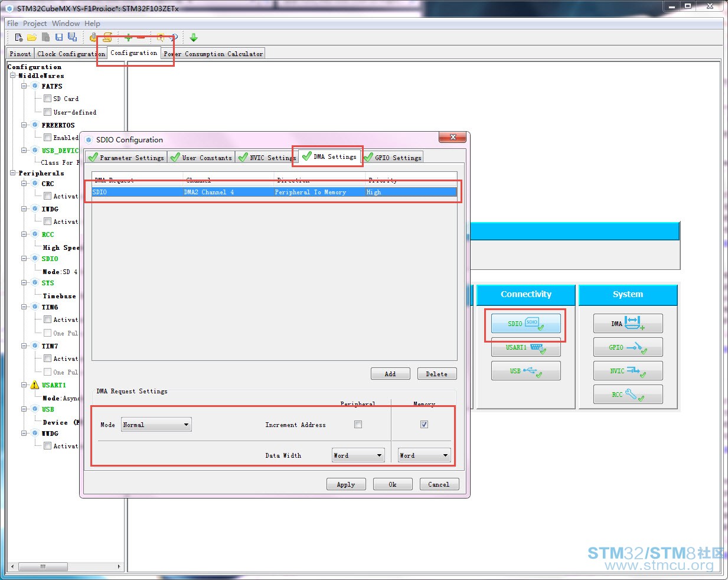Enable the FATFS User-defined checkbox

pyautogui.click(x=48, y=112)
